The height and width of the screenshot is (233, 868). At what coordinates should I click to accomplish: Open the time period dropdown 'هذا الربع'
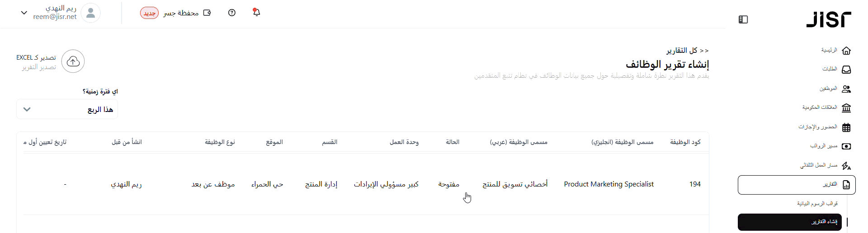(x=67, y=109)
